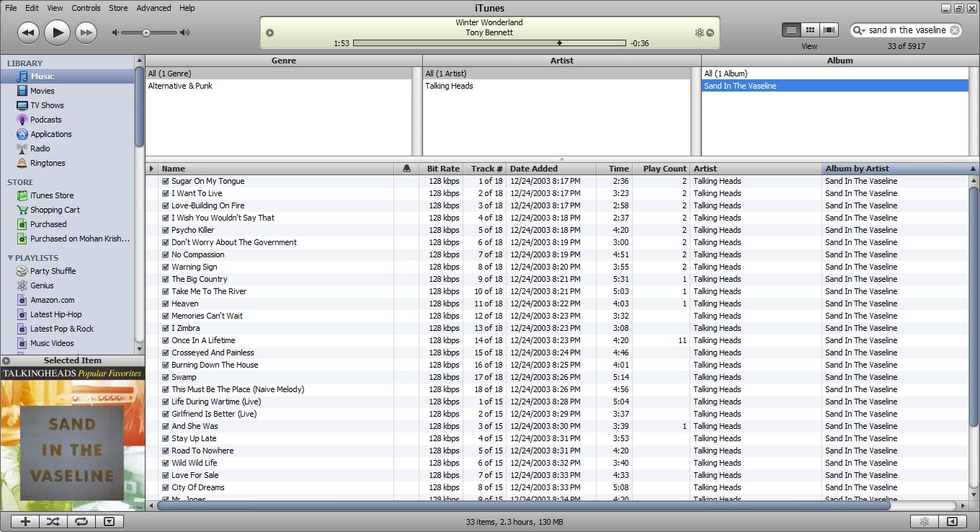Click the add playlist plus button
Screen dimensions: 980x532
point(25,522)
